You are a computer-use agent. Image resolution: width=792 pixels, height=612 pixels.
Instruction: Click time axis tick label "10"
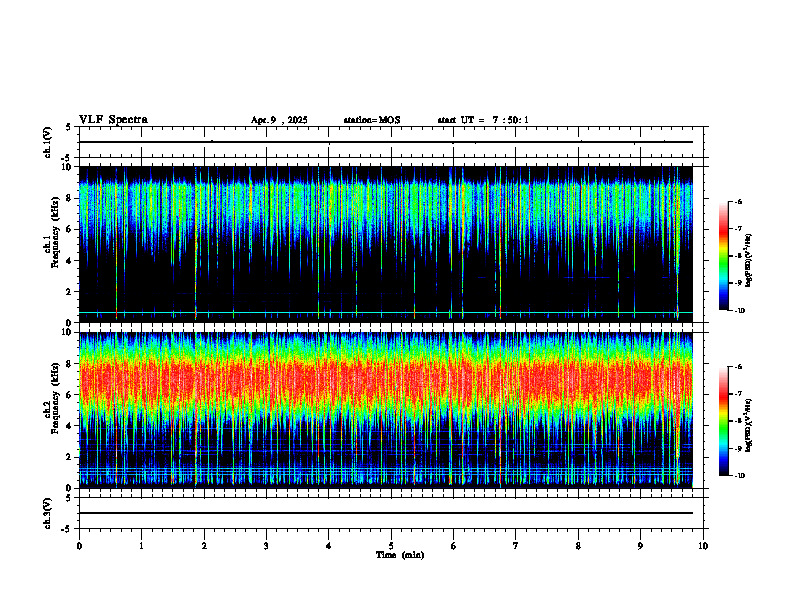point(703,546)
